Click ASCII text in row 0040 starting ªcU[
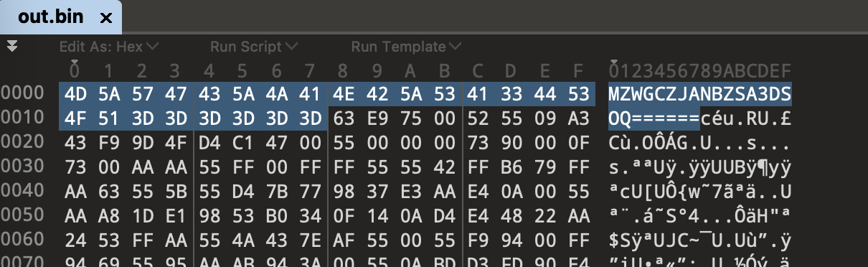 [700, 192]
